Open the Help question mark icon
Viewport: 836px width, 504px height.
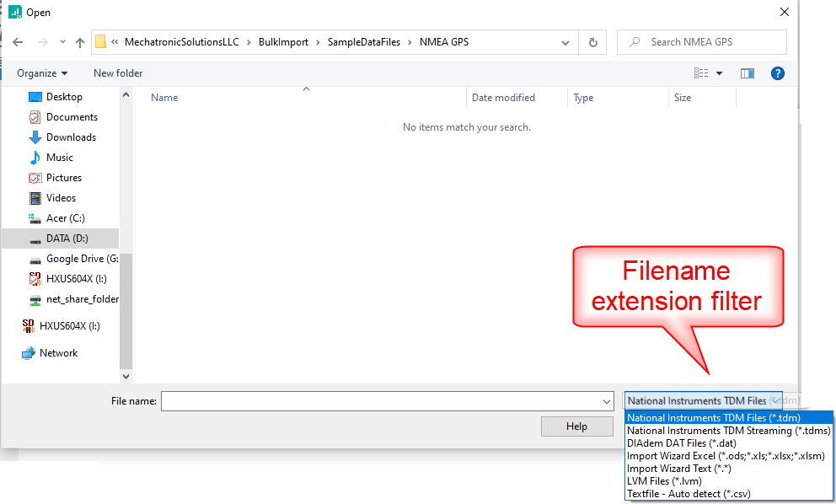tap(777, 73)
